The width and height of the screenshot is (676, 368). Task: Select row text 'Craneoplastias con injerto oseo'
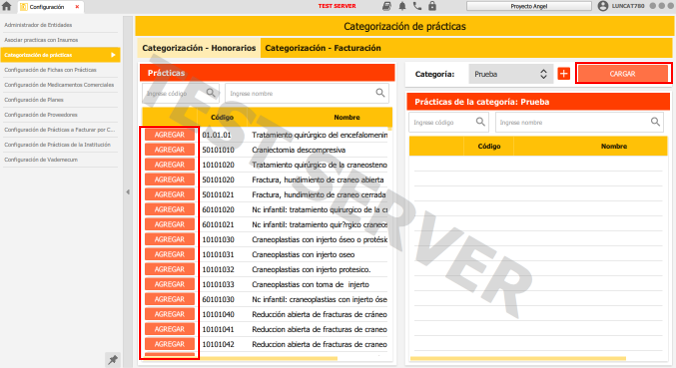tap(304, 255)
